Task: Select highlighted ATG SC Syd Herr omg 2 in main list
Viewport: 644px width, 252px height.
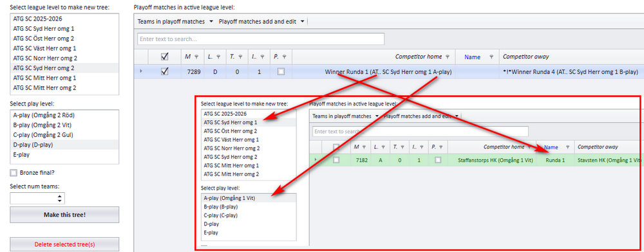Action: click(x=64, y=68)
